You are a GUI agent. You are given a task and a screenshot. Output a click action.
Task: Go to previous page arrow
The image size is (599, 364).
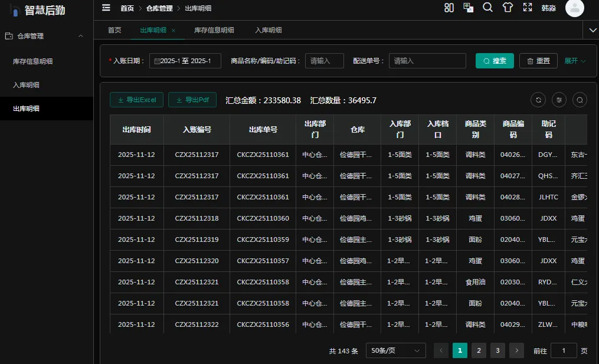(441, 350)
